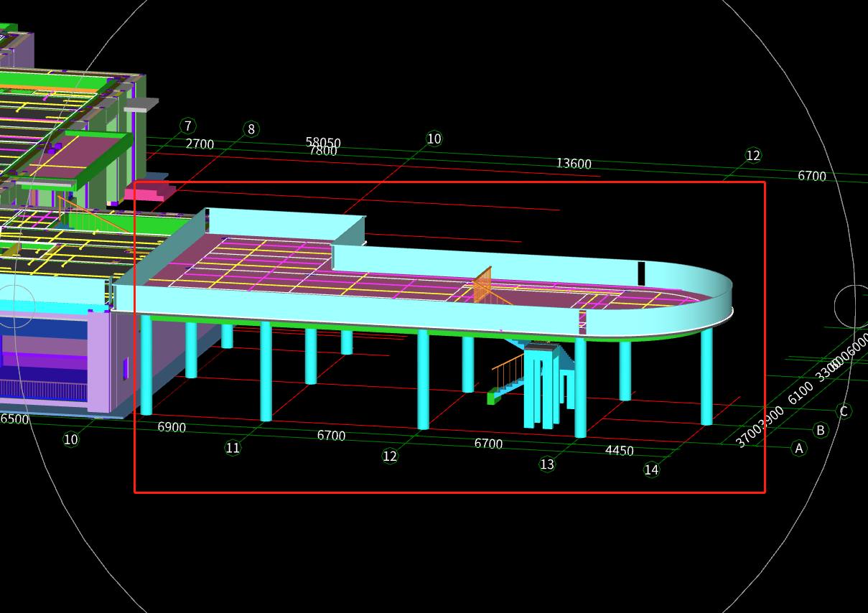Select the 6900 dimension text
868x613 pixels.
pos(172,427)
